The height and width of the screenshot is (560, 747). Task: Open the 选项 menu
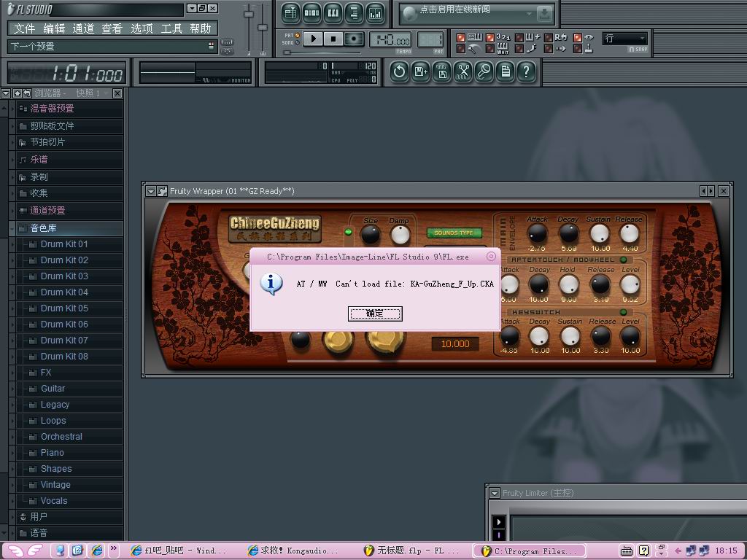pyautogui.click(x=142, y=28)
